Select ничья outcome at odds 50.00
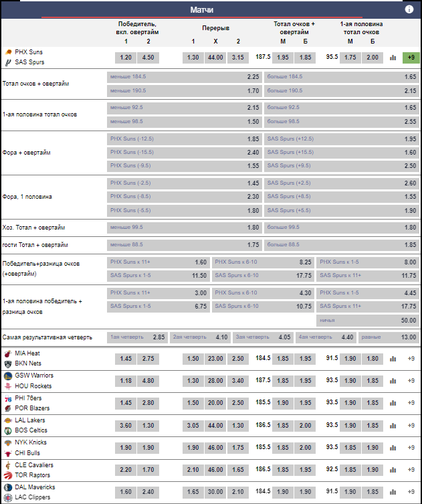Screen dimensions: 422x504 coord(368,321)
